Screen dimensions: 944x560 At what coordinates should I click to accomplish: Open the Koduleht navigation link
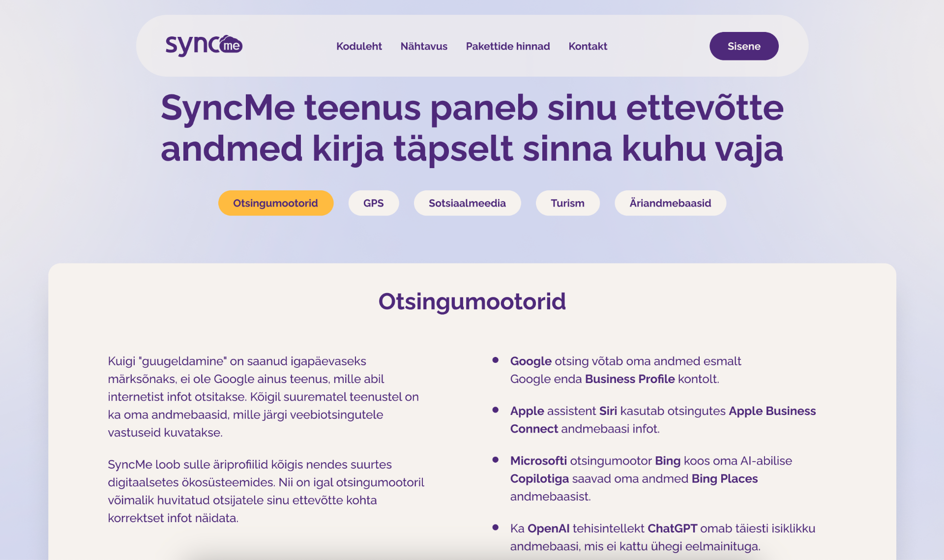359,46
